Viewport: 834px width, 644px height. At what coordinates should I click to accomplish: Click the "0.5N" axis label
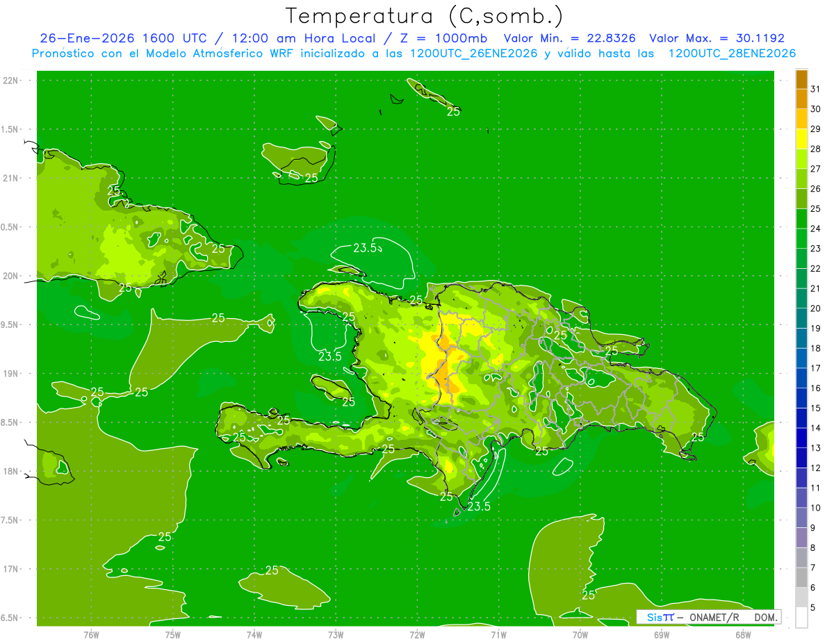click(x=10, y=227)
